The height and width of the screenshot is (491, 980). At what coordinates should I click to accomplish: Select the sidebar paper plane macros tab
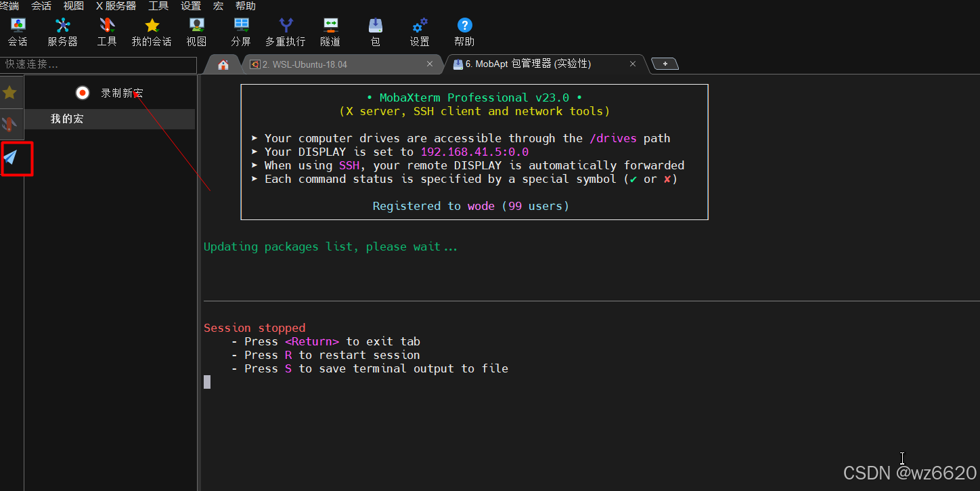click(10, 158)
